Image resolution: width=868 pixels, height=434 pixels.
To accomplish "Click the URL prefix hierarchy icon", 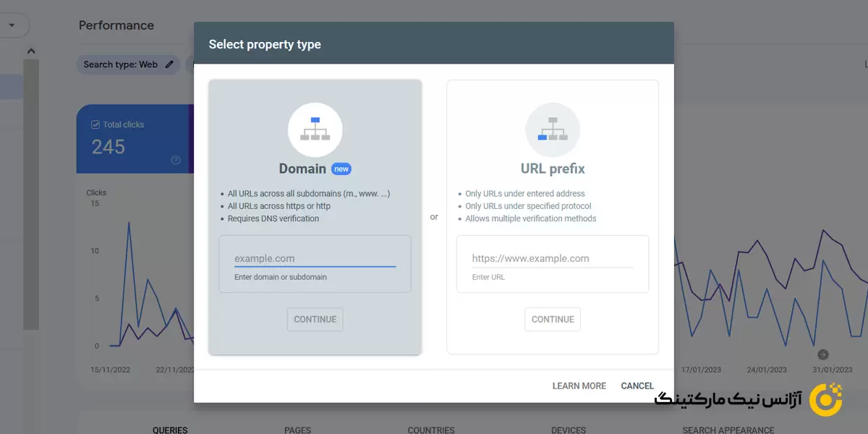I will (x=553, y=129).
